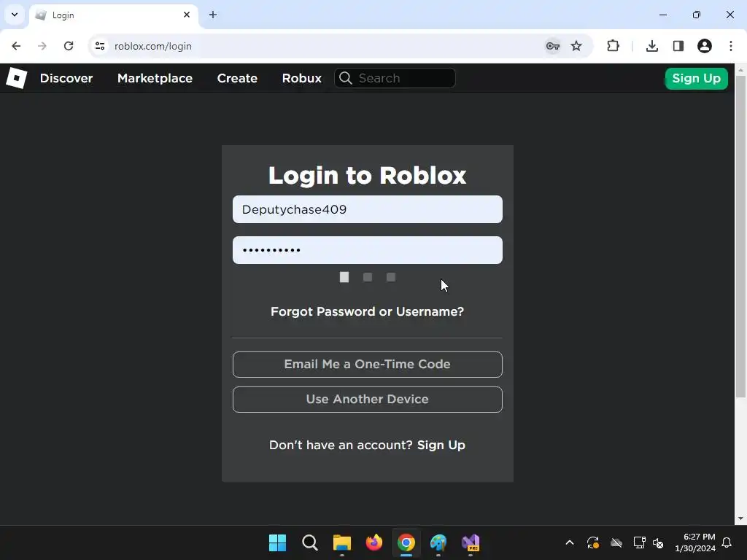Click the green Sign Up button

[x=696, y=78]
